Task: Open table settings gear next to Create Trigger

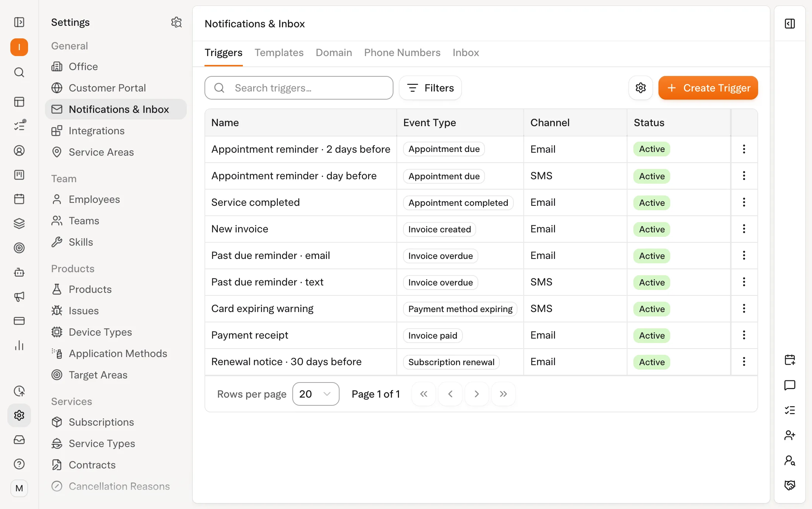Action: [641, 88]
